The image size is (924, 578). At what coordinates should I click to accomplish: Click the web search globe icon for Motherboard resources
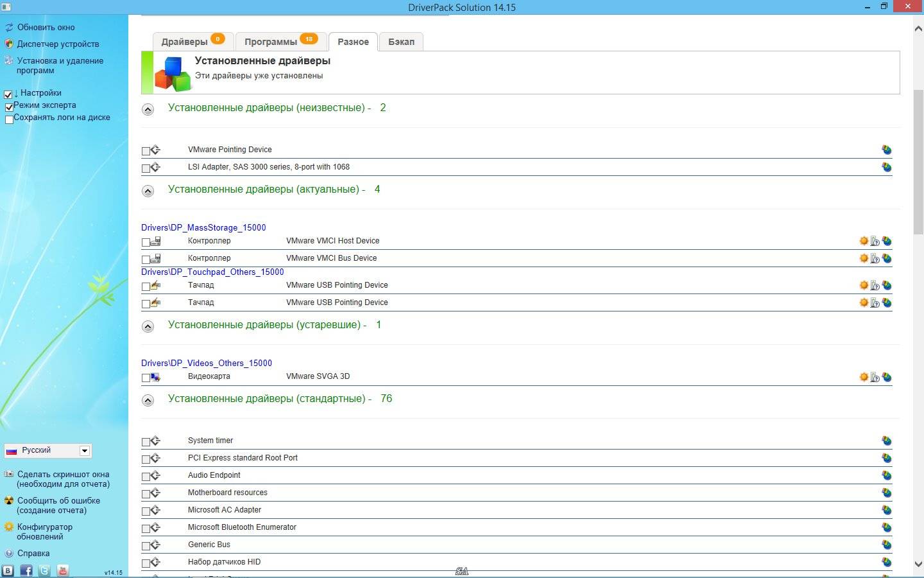(887, 493)
